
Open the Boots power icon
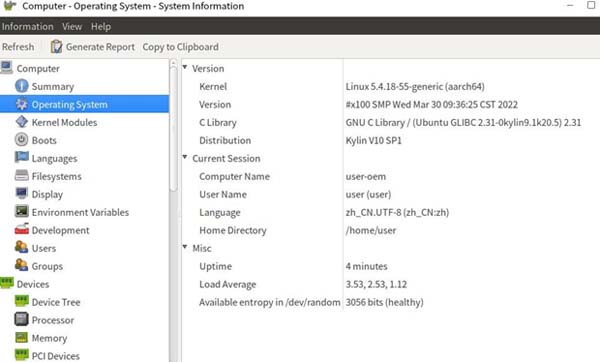pos(21,139)
